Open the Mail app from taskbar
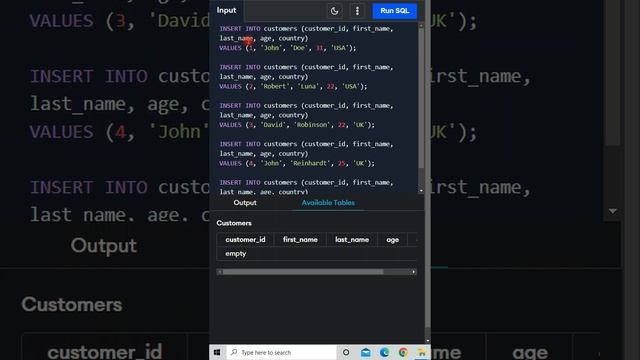Image resolution: width=640 pixels, height=360 pixels. click(366, 352)
